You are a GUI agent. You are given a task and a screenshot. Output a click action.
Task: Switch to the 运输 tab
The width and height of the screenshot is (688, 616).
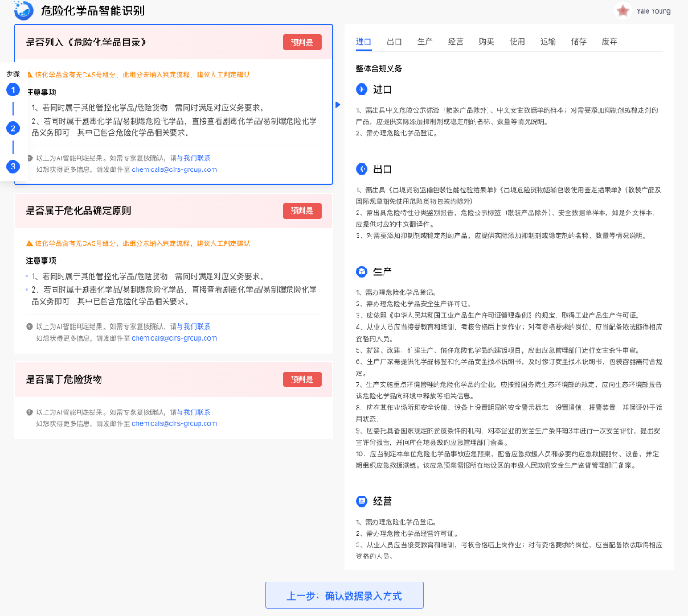[x=548, y=41]
